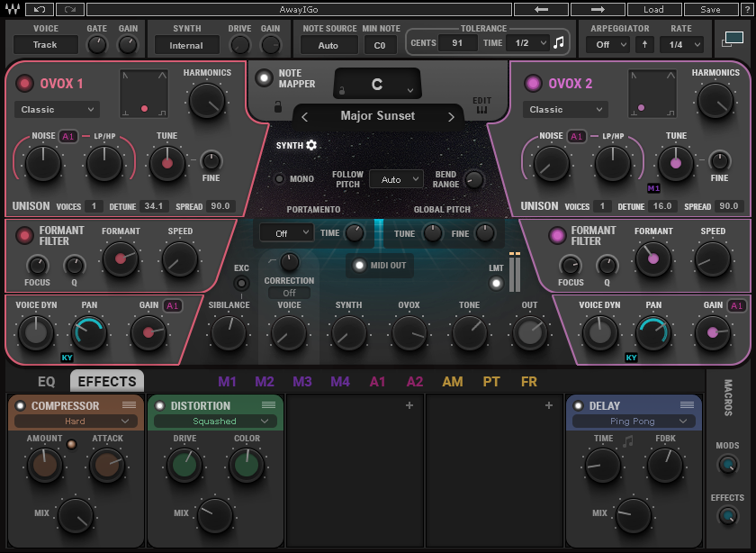Screen dimensions: 756x553
Task: Select the AM modulator tab
Action: click(x=453, y=382)
